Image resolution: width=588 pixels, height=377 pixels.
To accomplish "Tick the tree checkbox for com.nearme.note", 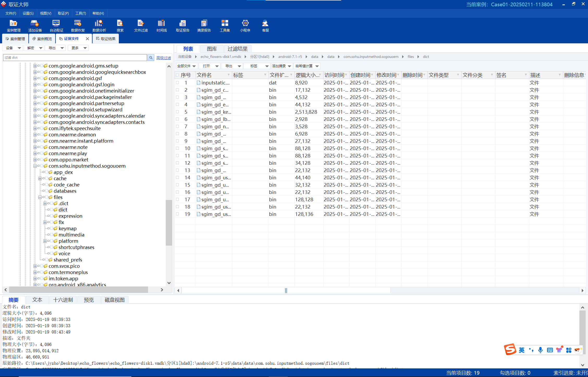I will (x=42, y=147).
